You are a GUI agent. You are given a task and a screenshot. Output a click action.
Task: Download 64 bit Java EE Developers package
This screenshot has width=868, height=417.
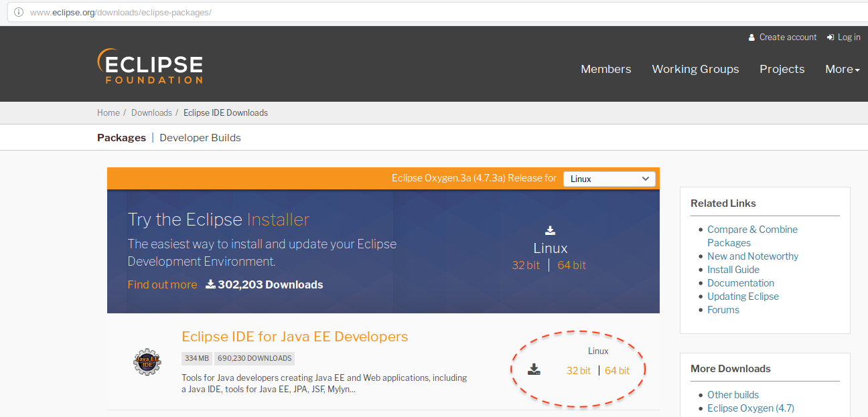click(x=617, y=370)
